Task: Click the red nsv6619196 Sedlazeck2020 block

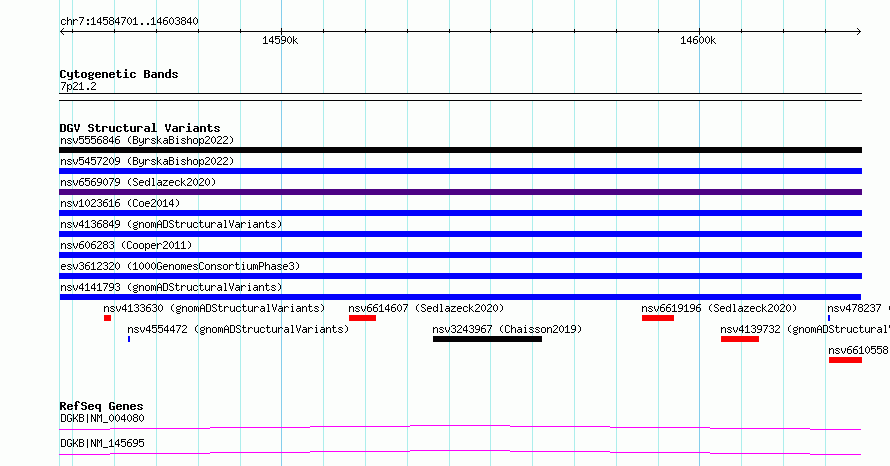Action: [x=658, y=318]
